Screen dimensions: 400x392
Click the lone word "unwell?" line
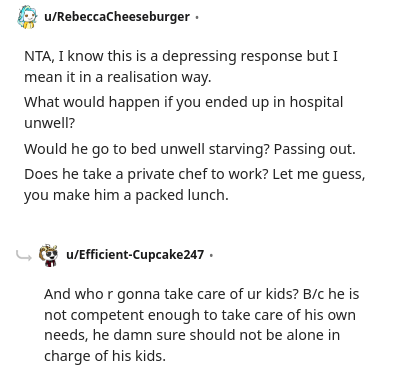point(50,123)
